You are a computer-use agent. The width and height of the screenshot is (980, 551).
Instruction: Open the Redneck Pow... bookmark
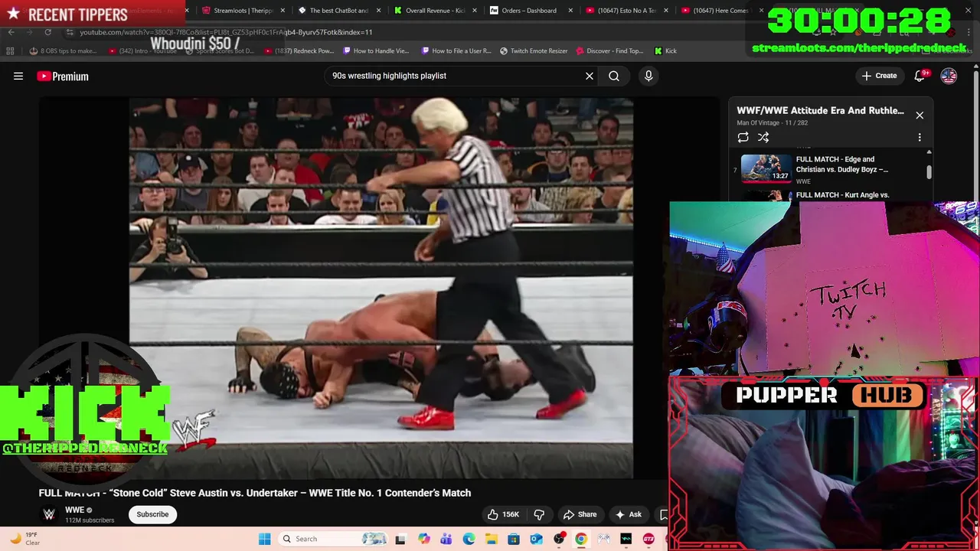pos(299,51)
